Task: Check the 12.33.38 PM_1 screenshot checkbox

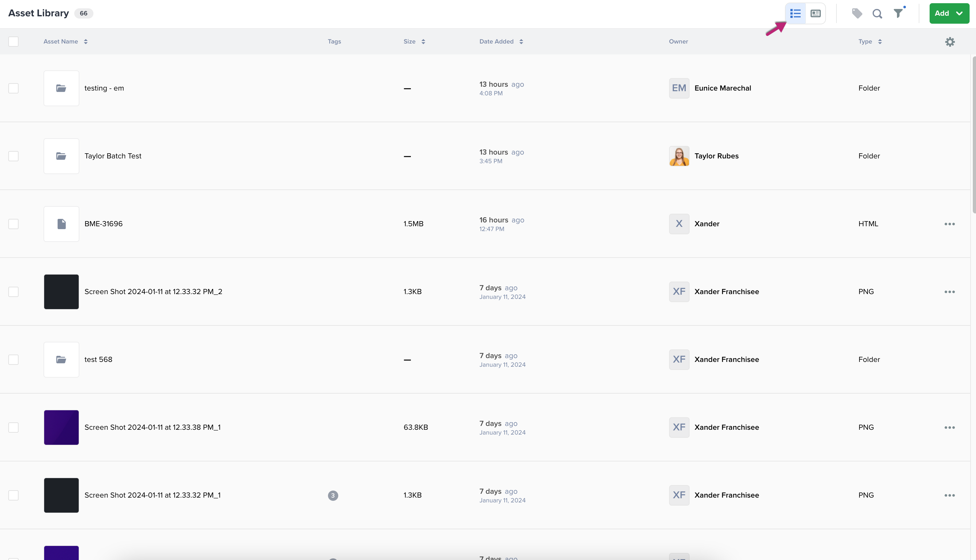Action: (13, 428)
